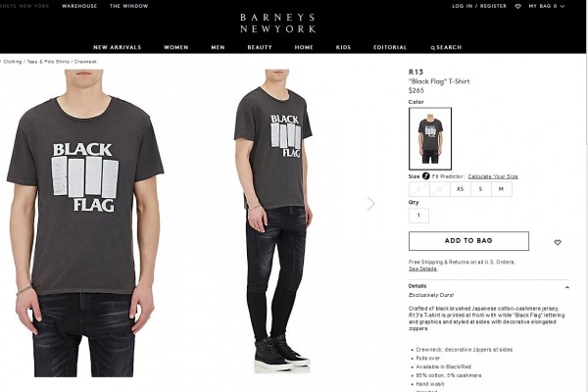The width and height of the screenshot is (588, 392).
Task: Open See Details shipping link
Action: click(x=422, y=269)
